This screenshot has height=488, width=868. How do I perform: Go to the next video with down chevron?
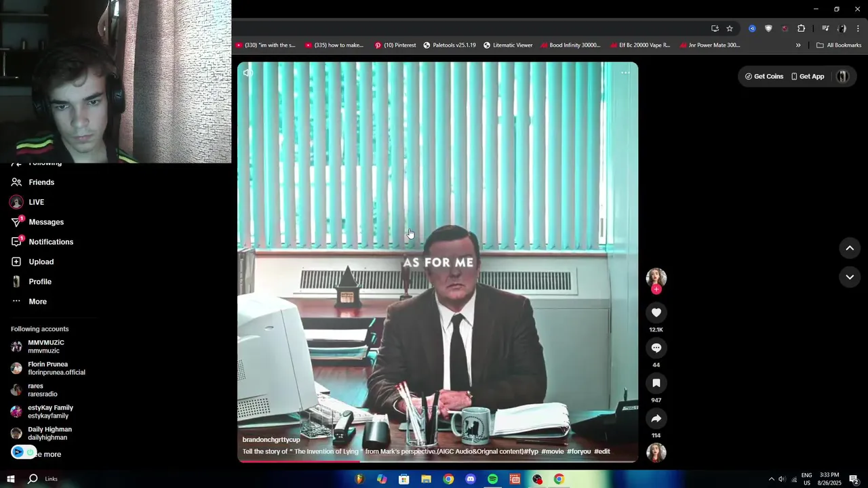pyautogui.click(x=850, y=277)
